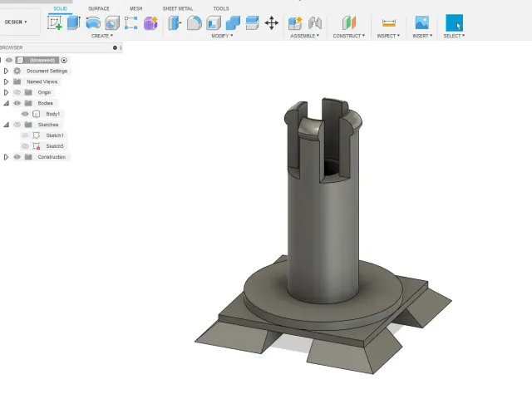
Task: Select the Press Pull tool
Action: click(175, 23)
